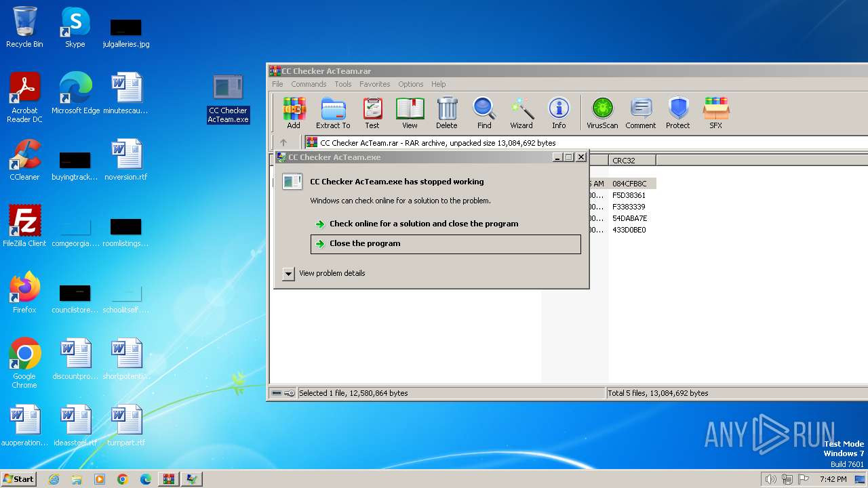Click the status bar drive/key icon
The height and width of the screenshot is (488, 868).
tap(283, 393)
